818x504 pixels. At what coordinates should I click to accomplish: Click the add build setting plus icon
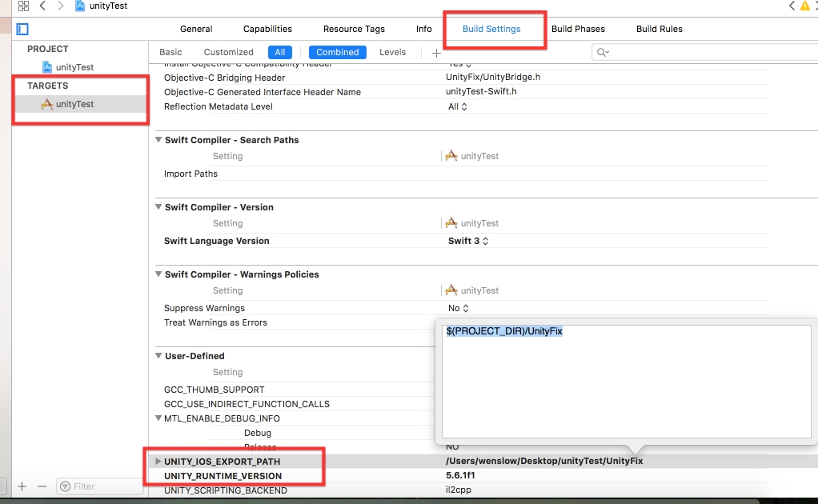[437, 53]
